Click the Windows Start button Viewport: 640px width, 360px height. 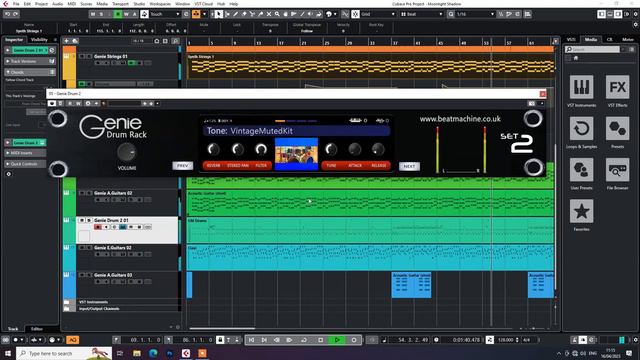coord(8,353)
